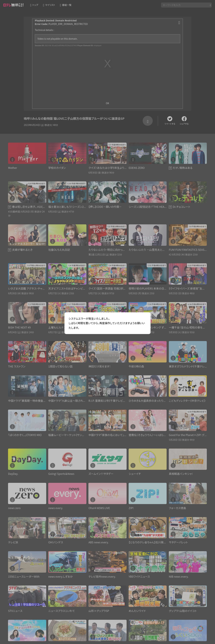The image size is (215, 644).
Task: Open the OH!バンデス title link
Action: [x=56, y=542]
